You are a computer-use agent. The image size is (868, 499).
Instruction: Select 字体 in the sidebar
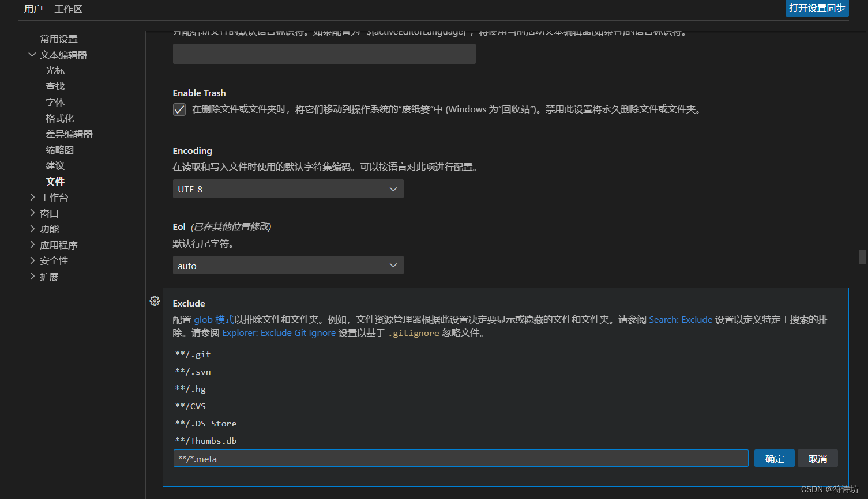click(55, 102)
